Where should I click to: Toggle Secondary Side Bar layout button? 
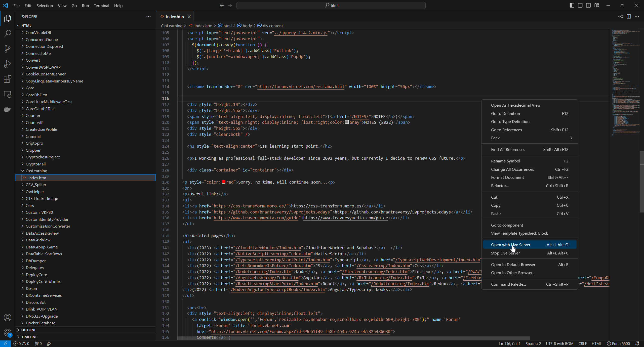(x=588, y=5)
